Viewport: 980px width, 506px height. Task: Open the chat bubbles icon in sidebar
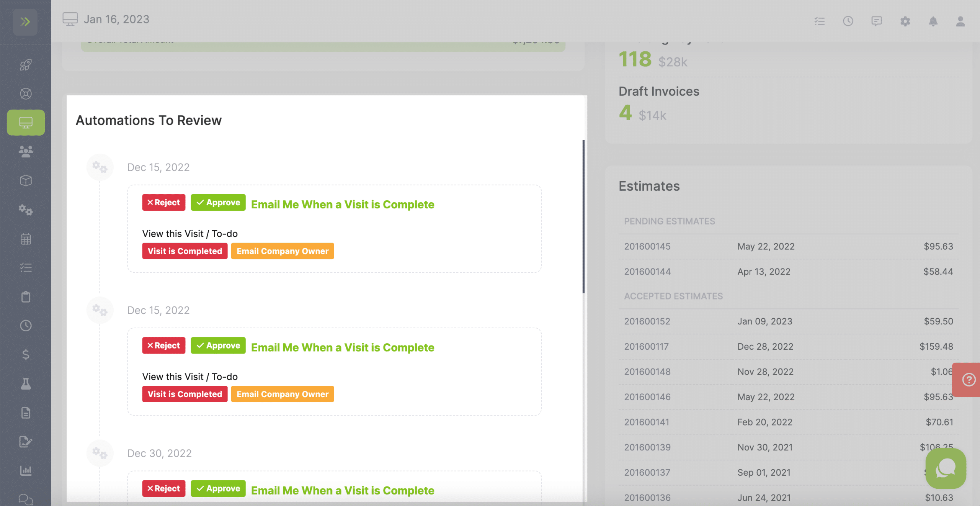click(x=26, y=499)
